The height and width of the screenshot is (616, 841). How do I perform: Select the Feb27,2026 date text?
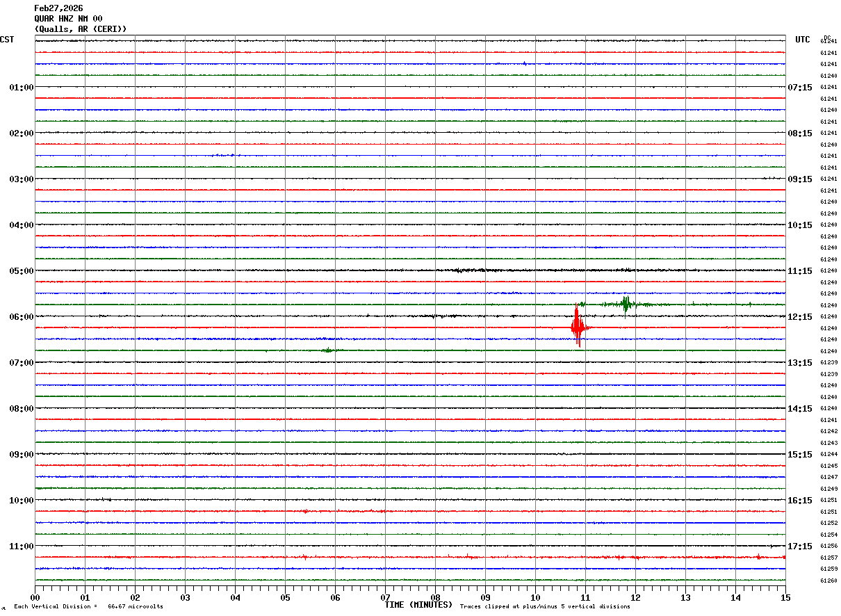58,8
